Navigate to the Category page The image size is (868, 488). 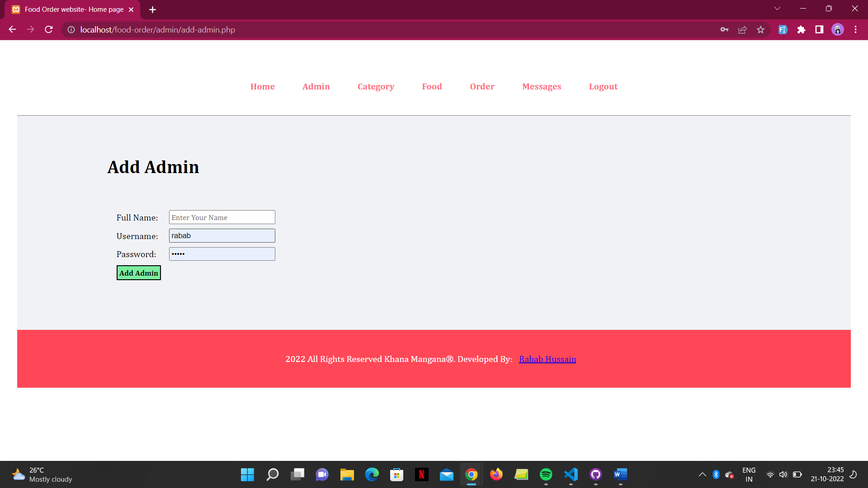click(376, 86)
